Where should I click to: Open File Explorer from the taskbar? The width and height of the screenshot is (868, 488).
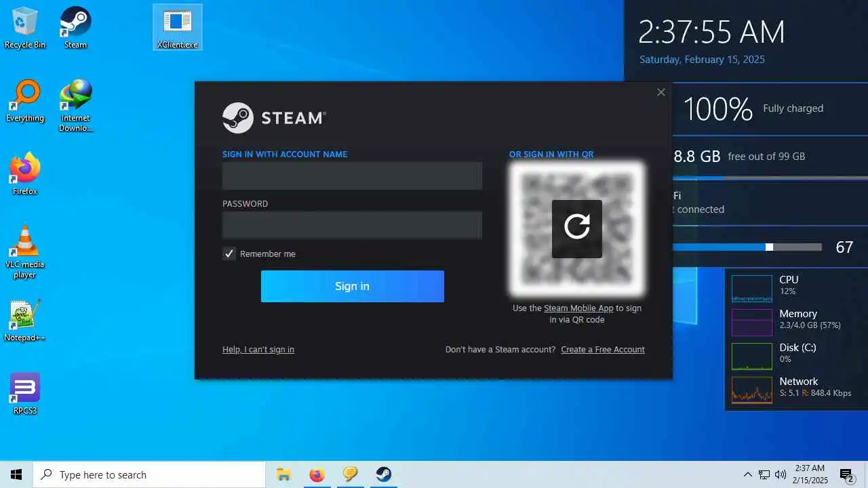(x=283, y=474)
